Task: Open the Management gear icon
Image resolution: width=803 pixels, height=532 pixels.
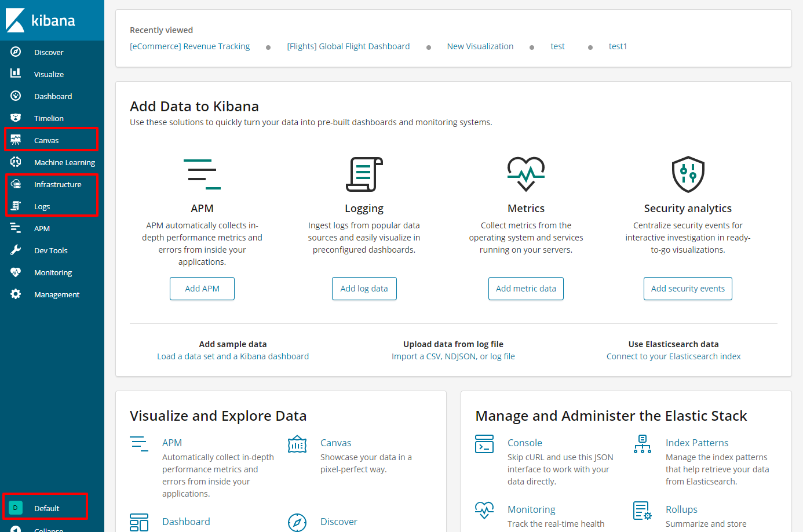Action: click(x=13, y=294)
